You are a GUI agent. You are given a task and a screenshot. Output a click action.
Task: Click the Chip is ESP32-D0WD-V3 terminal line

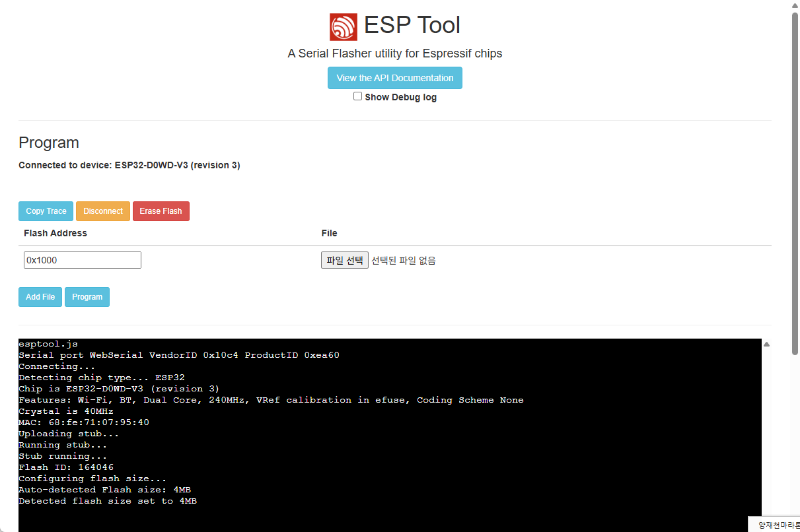(x=119, y=389)
